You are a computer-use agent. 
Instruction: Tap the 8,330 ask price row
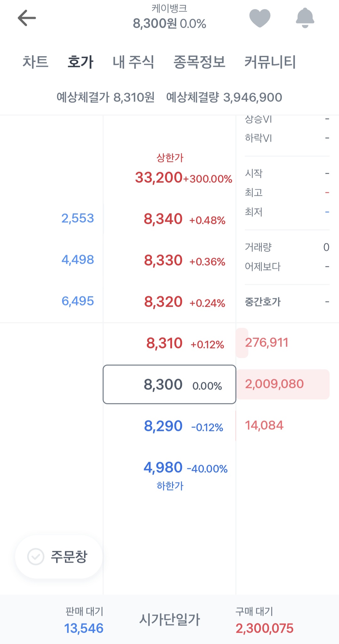[169, 260]
